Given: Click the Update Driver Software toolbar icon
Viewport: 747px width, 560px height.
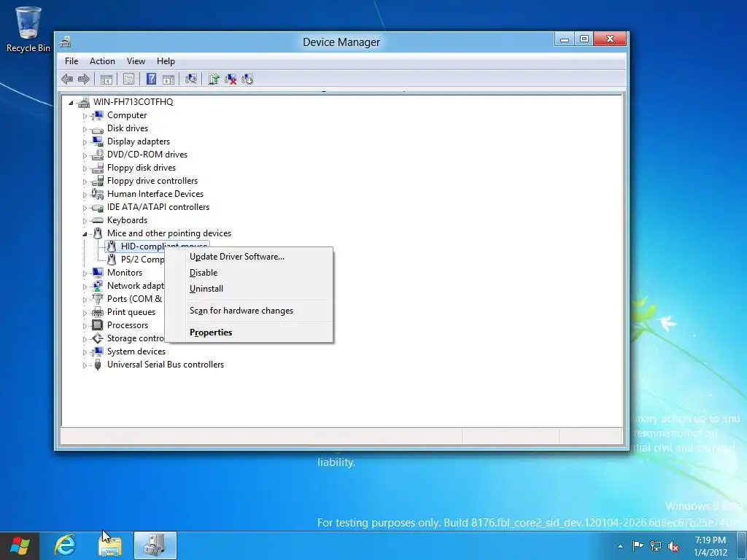Looking at the screenshot, I should [x=214, y=79].
